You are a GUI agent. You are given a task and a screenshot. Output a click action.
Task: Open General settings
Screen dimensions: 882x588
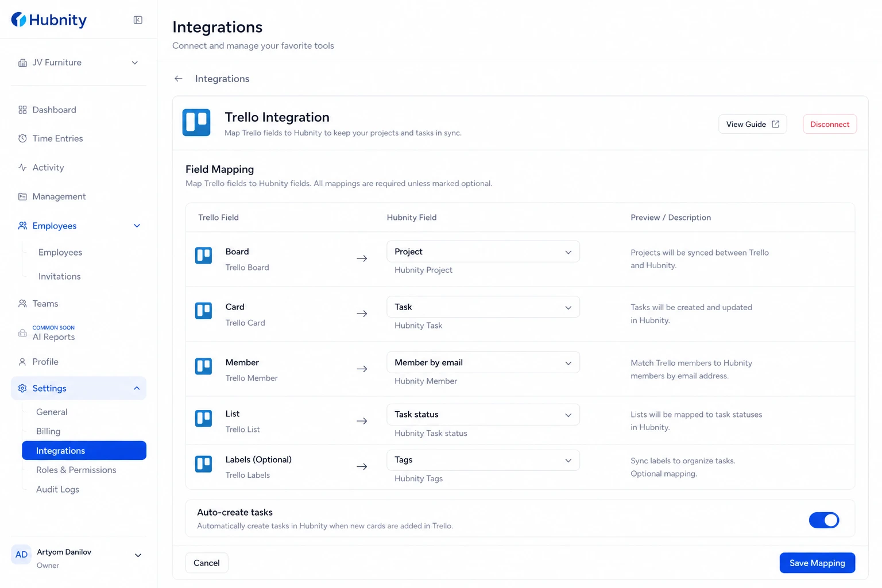[x=52, y=412]
